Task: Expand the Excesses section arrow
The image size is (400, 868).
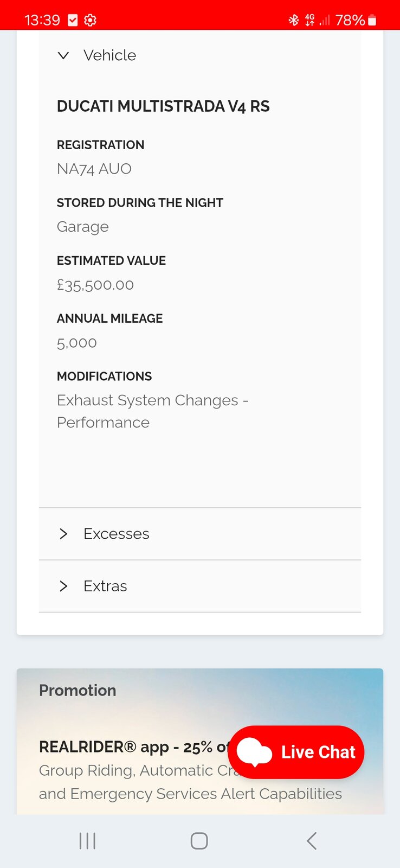Action: (x=63, y=534)
